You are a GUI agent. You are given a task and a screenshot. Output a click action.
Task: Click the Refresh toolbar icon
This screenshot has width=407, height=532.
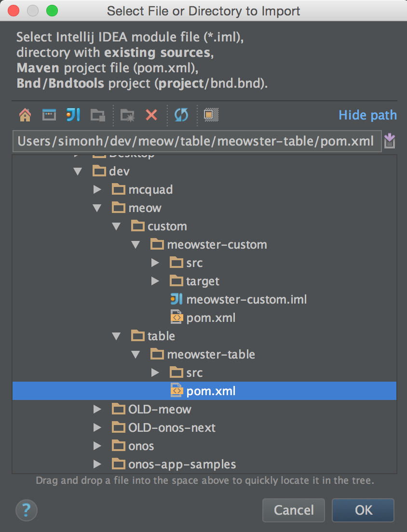[181, 115]
